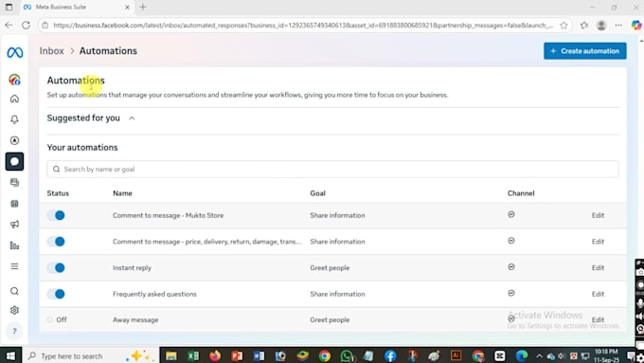Edit Comment to message - Mukto Store
Viewport: 644px width, 363px height.
pyautogui.click(x=598, y=215)
